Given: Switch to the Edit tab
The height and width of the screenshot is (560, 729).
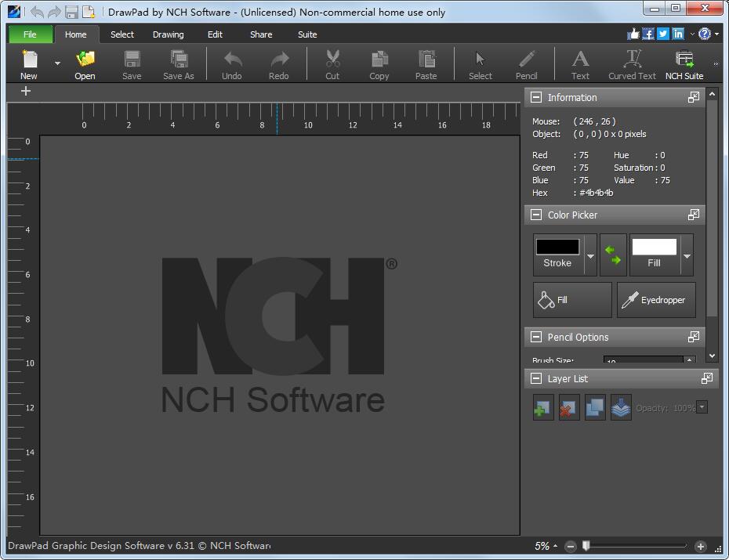Looking at the screenshot, I should tap(216, 34).
